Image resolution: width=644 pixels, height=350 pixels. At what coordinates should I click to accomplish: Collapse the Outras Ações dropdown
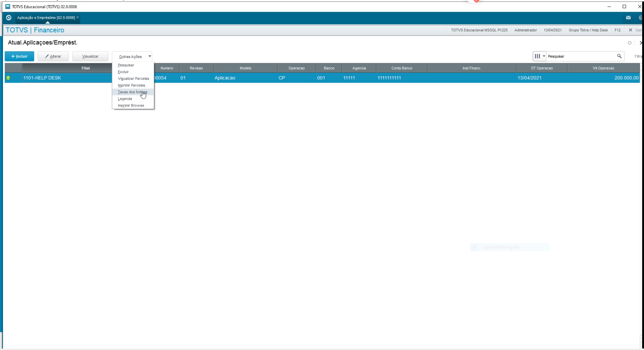point(132,56)
